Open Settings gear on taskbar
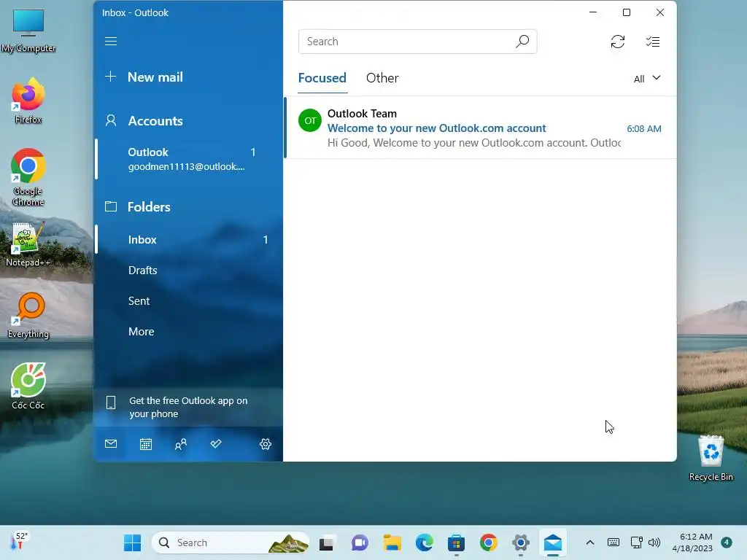 [521, 542]
